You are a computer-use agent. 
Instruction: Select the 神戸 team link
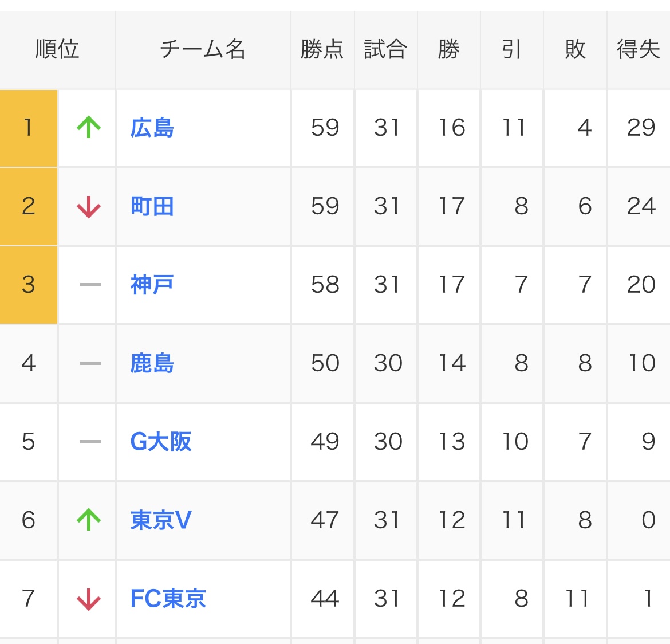[152, 285]
